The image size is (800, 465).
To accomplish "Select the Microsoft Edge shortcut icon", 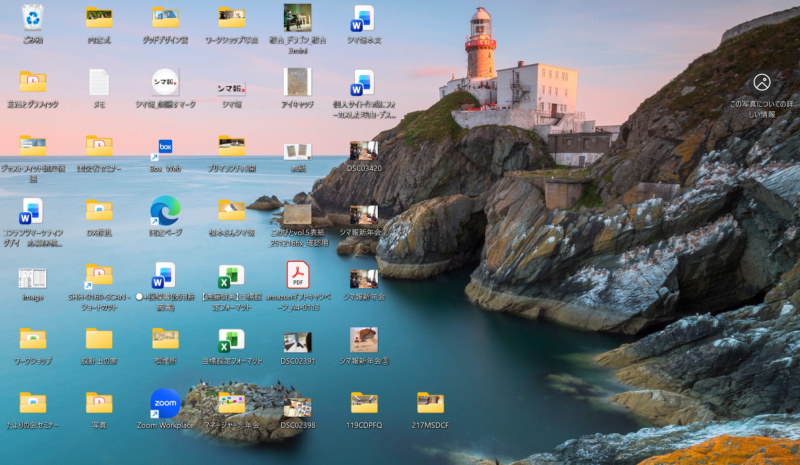I will 165,210.
